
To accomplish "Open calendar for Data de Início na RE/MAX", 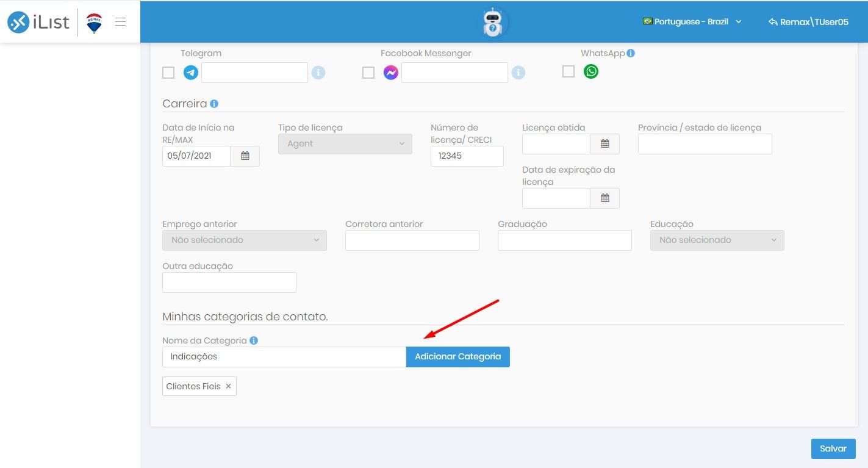I will (x=245, y=156).
